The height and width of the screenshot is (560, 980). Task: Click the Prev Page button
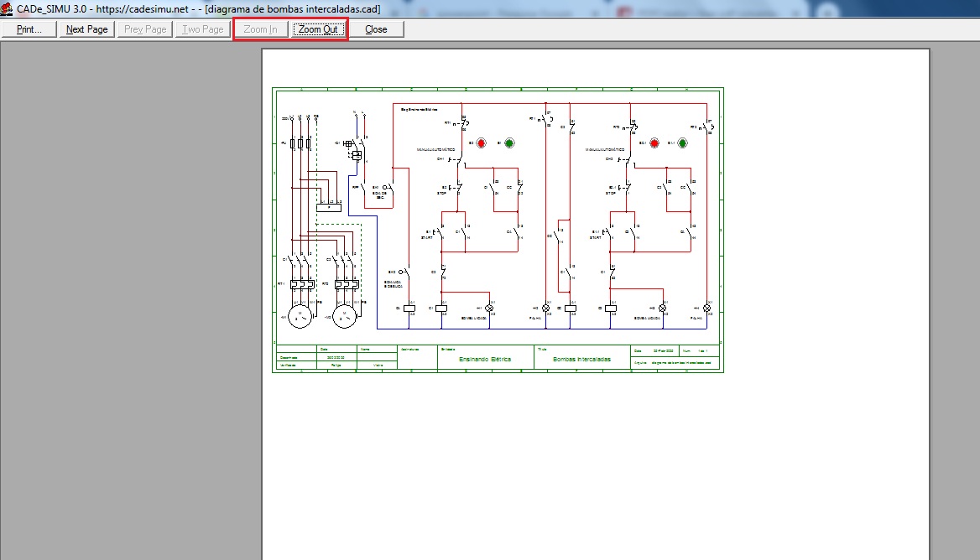145,29
